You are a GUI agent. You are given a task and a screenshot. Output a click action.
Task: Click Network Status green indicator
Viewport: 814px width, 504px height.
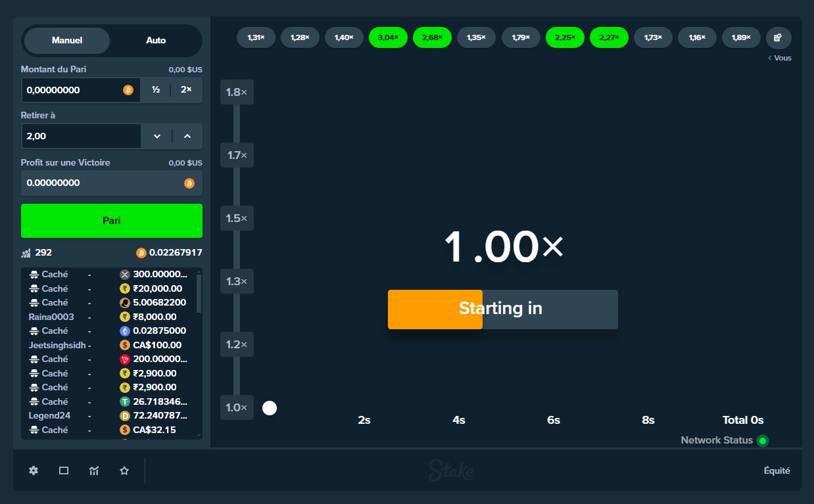[763, 441]
